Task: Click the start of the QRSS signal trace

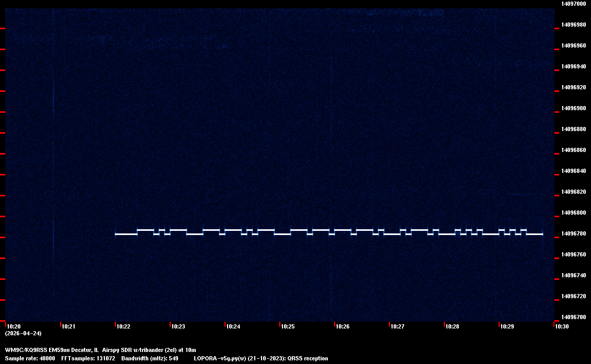Action: pyautogui.click(x=116, y=234)
